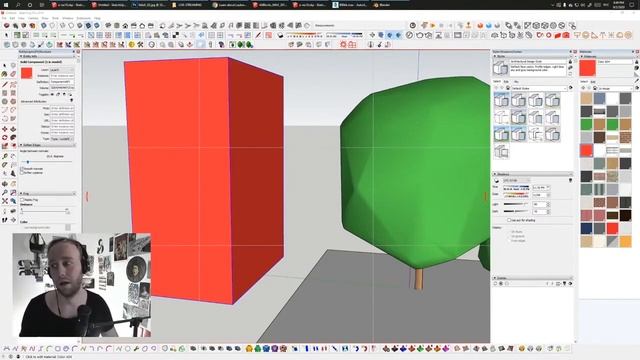The height and width of the screenshot is (360, 640).
Task: Select the Line pencil tool
Action: [x=4, y=84]
